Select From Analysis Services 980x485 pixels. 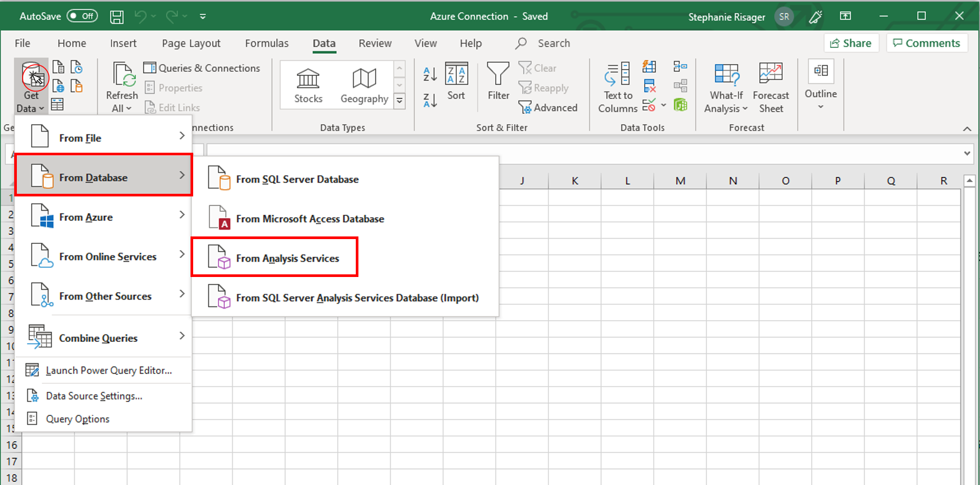(x=288, y=258)
